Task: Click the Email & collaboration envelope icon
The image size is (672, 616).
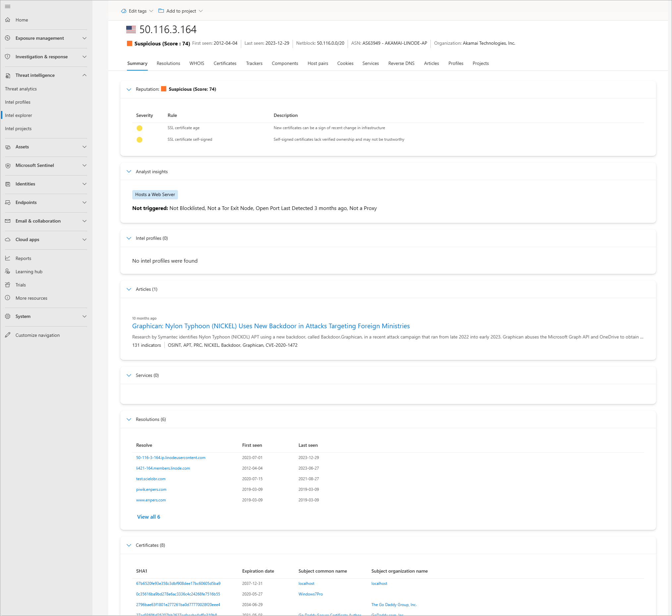Action: coord(8,221)
